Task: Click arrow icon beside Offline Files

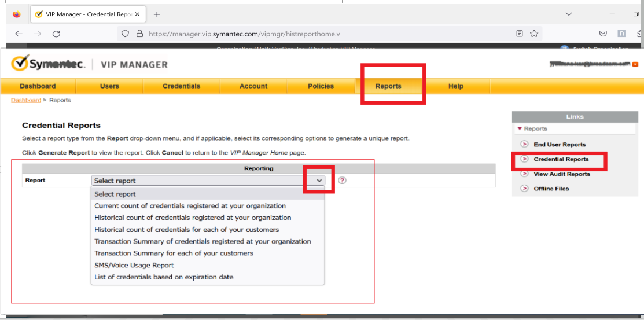Action: 524,189
